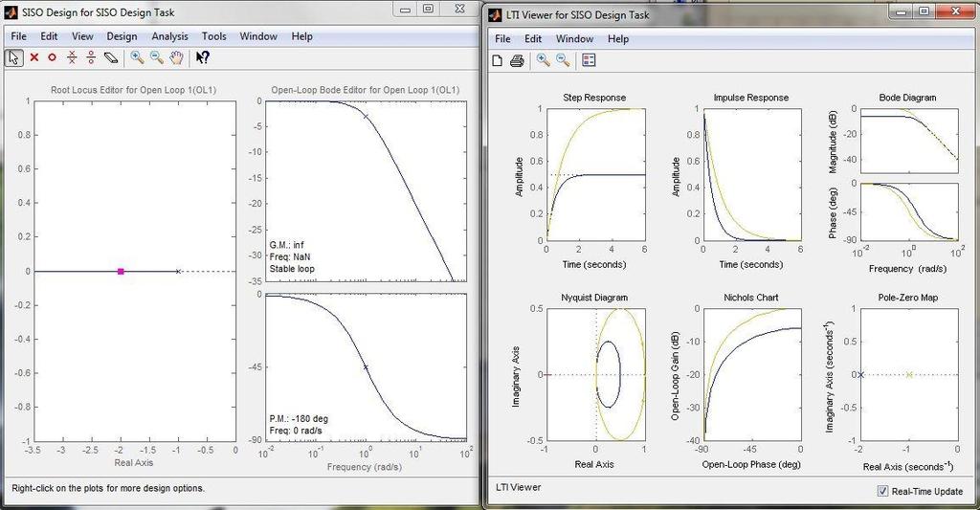Click MATLAB logo in LTI Viewer title bar
Viewport: 980px width, 510px height.
point(496,14)
